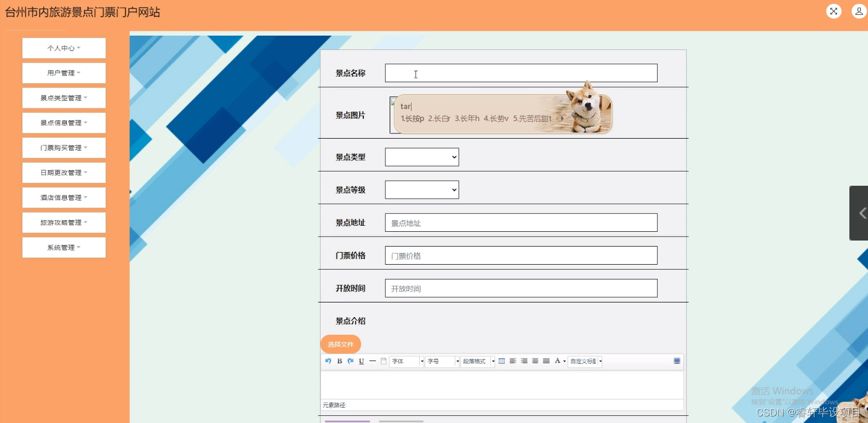The height and width of the screenshot is (423, 868).
Task: Open the 景点等级 select box
Action: pos(422,190)
